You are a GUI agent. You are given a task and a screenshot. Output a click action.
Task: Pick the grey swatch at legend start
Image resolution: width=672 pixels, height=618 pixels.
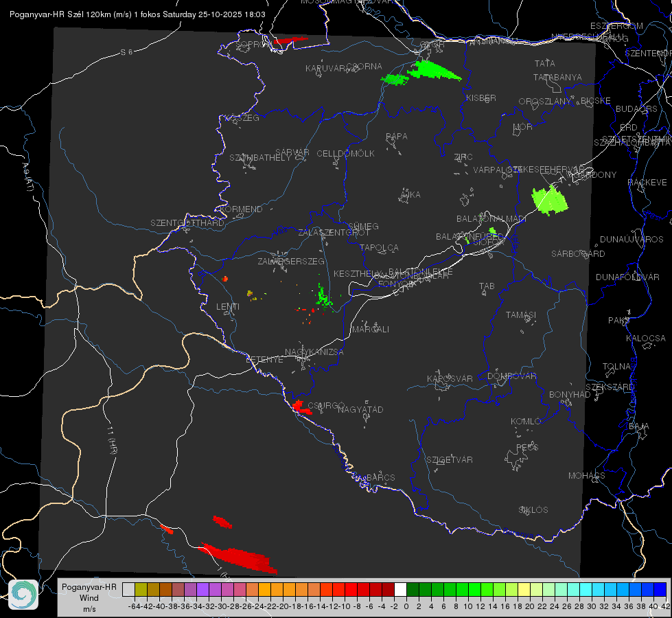(x=128, y=589)
